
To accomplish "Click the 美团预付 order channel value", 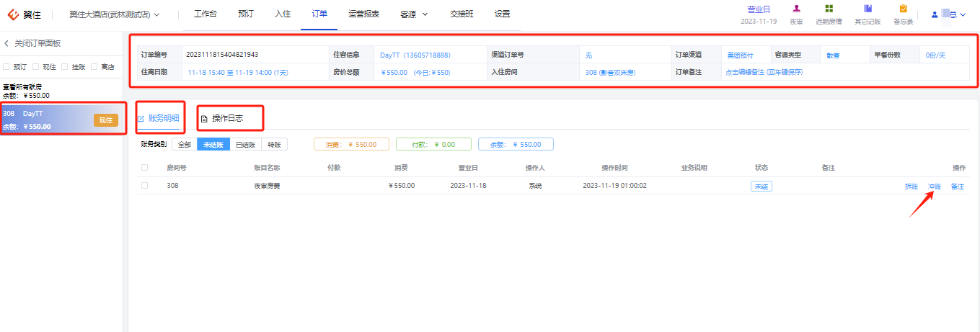I will (x=739, y=55).
